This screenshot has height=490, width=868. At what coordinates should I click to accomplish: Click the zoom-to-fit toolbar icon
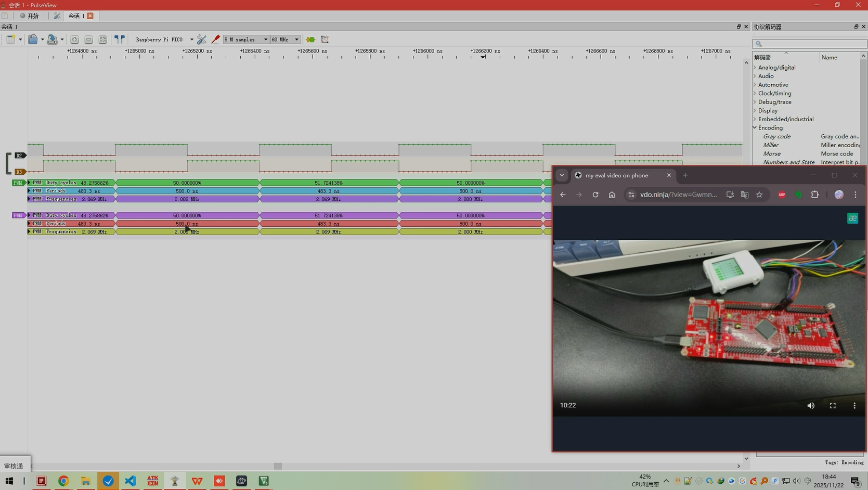102,40
